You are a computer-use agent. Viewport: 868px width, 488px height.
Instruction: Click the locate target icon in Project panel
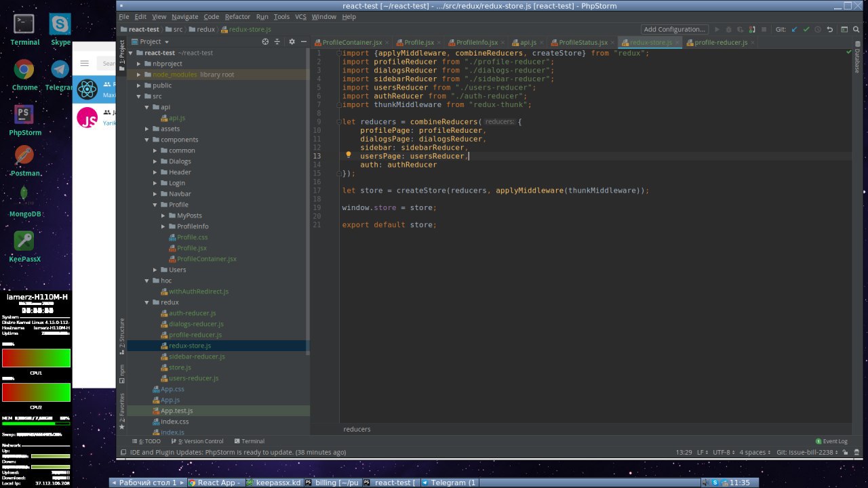coord(265,42)
